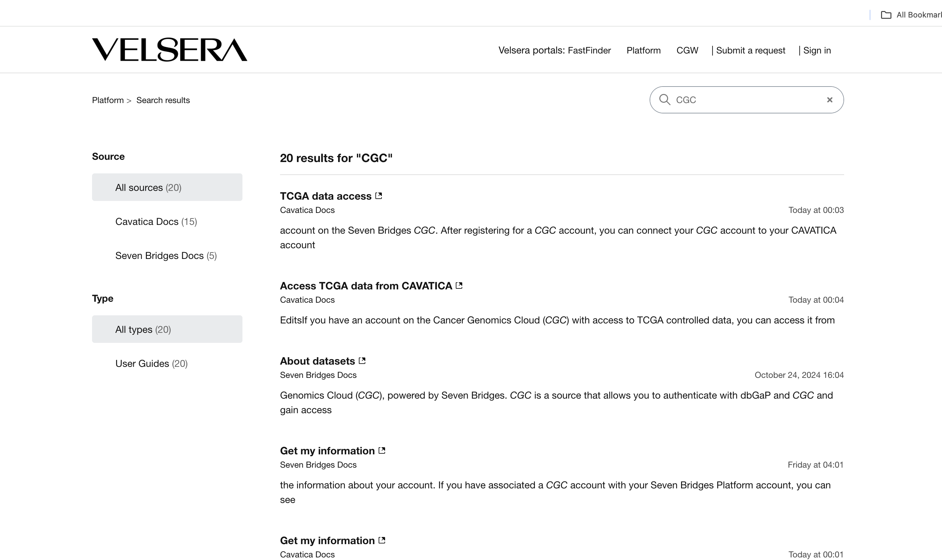Select All sources (20) filter
Screen dimensions: 942x560
tap(167, 187)
